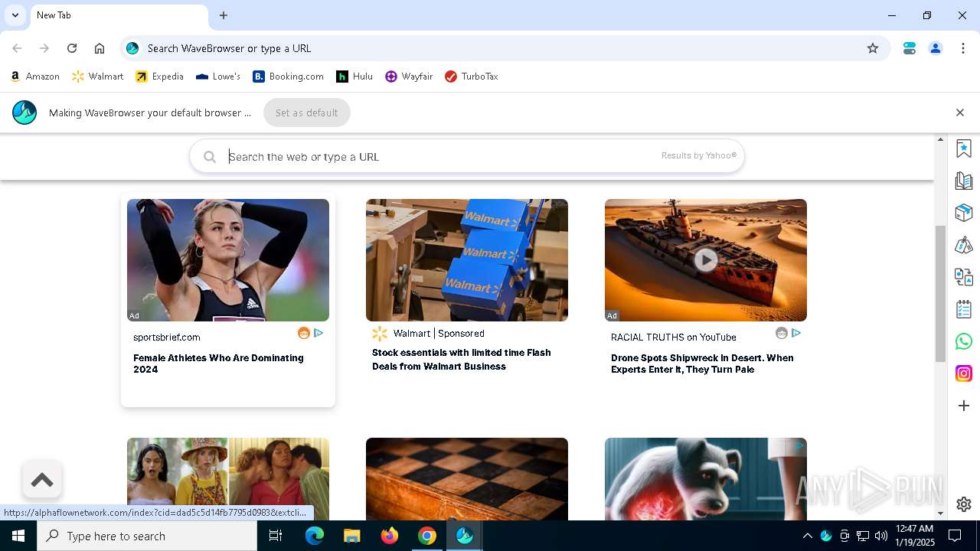Click the page vertical scrollbar thumb

pos(941,294)
